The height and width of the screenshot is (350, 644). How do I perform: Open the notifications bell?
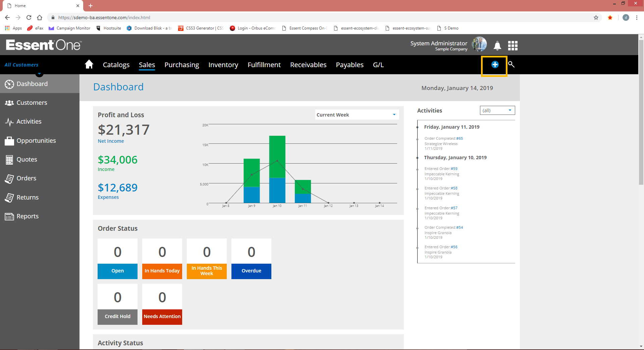(x=497, y=45)
